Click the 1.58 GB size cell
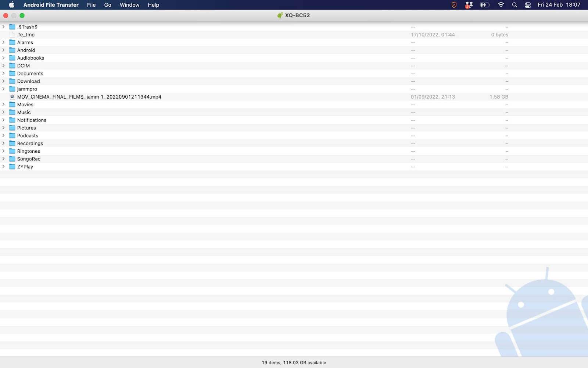588x368 pixels. coord(499,97)
